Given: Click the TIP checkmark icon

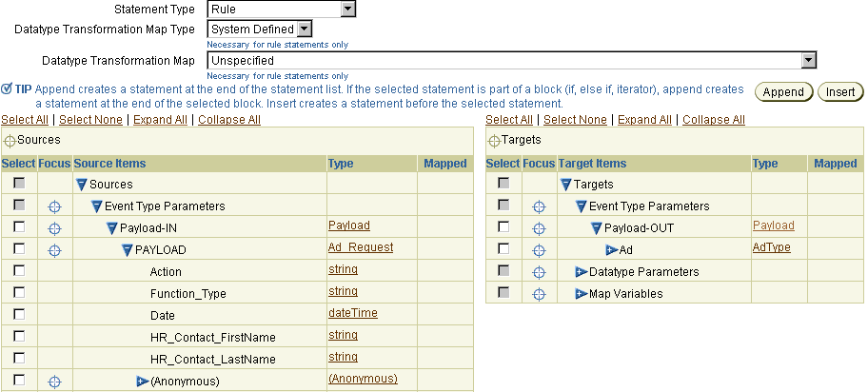Looking at the screenshot, I should pos(6,88).
